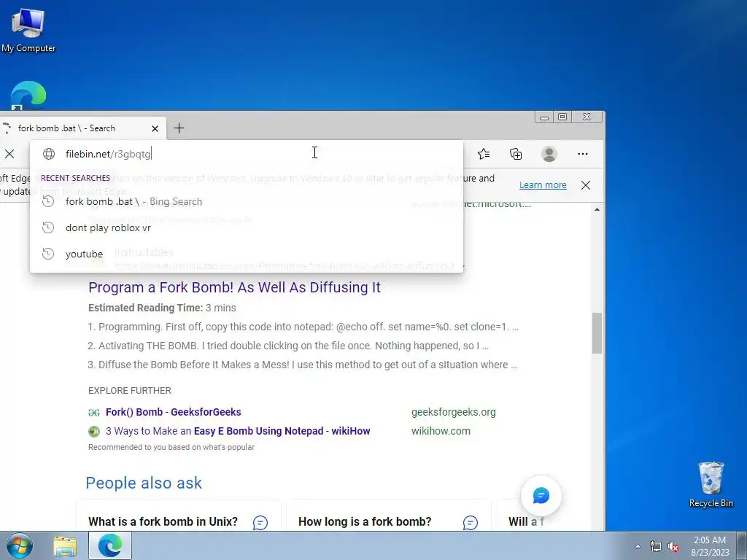The image size is (747, 560).
Task: Expand 'How long is a fork bomb?'
Action: click(388, 516)
